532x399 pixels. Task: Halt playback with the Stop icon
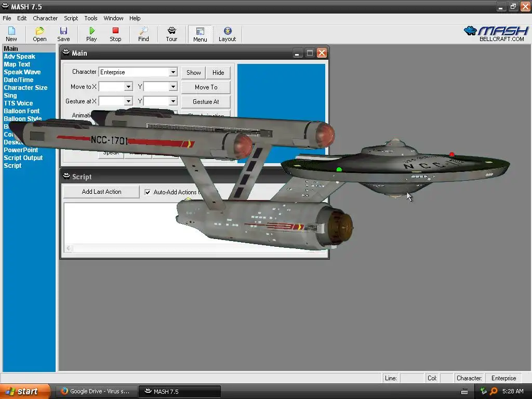pos(115,34)
